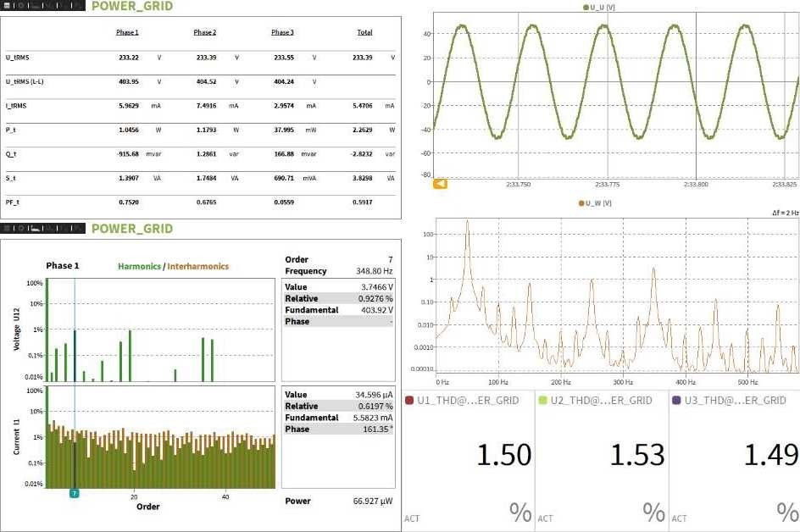The image size is (800, 532).
Task: Select the purple U3_THD channel indicator
Action: (676, 400)
